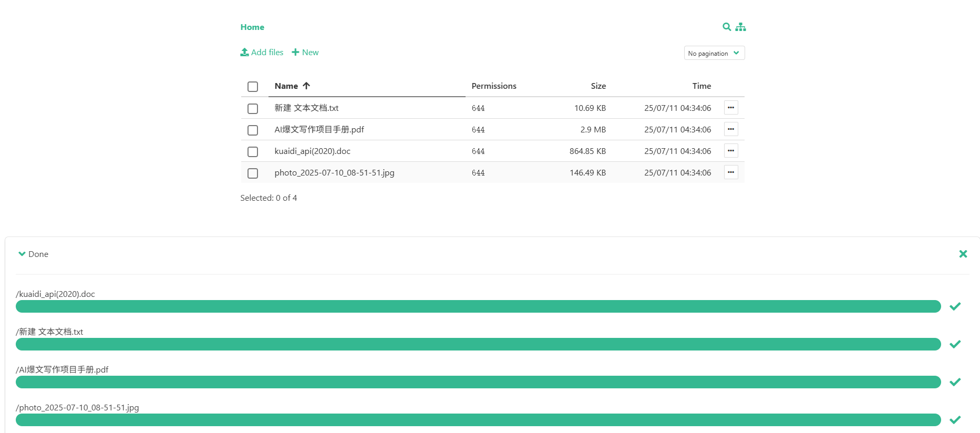Click the checkmark beside /photo_2025-07-10_08-51-51.jpg upload

955,420
